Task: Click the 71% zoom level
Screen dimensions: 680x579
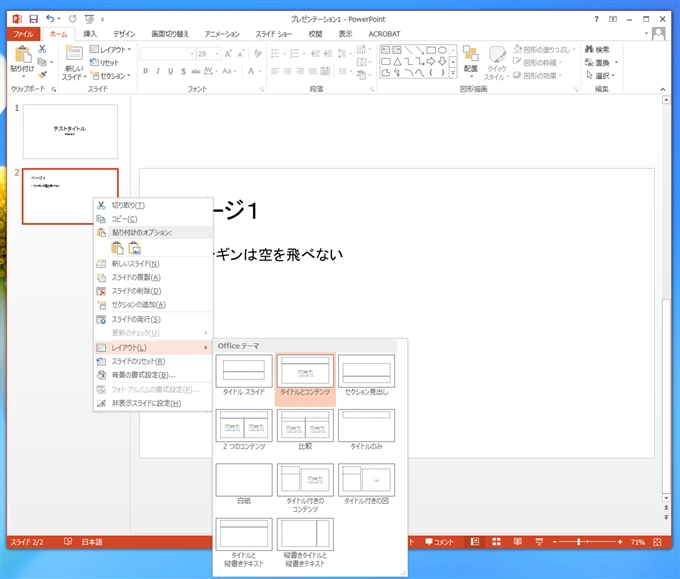Action: click(x=637, y=542)
